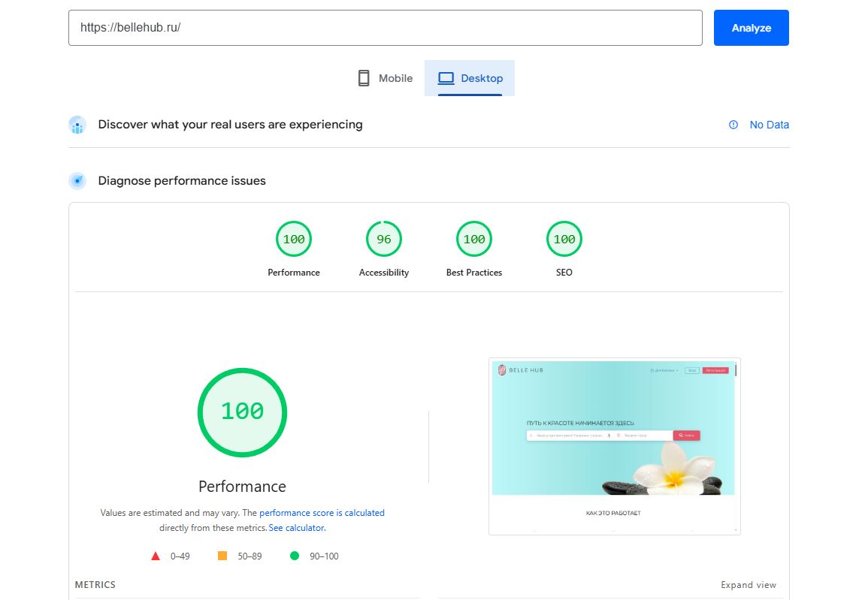Image resolution: width=868 pixels, height=600 pixels.
Task: Focus the URL input field
Action: pos(385,28)
